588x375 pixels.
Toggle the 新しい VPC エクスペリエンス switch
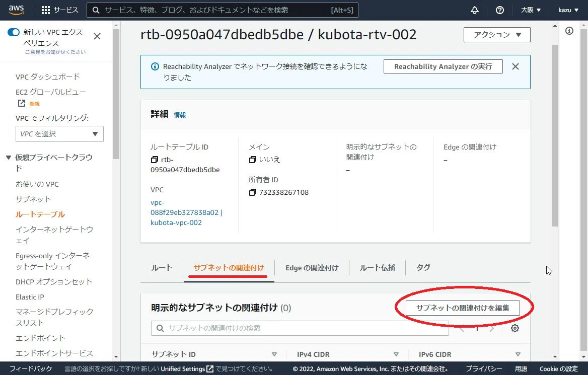click(14, 32)
